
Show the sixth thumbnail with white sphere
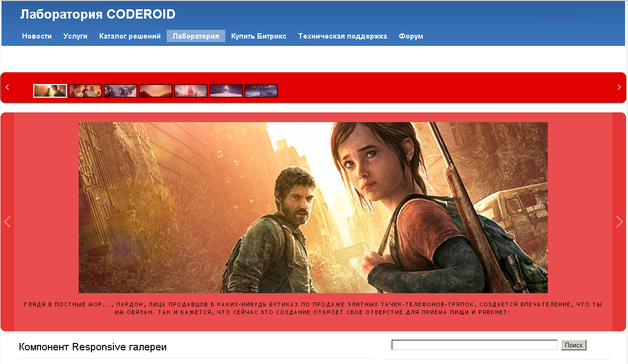coord(226,91)
